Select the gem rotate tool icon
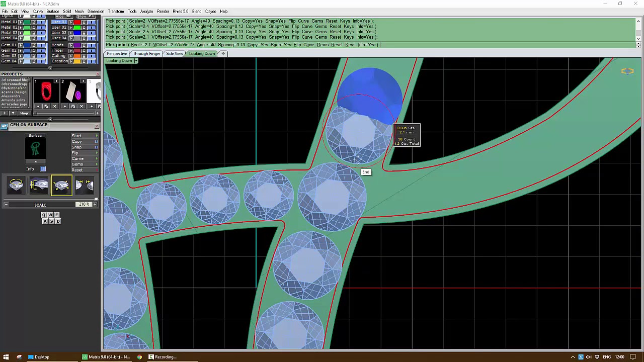Image resolution: width=644 pixels, height=362 pixels. point(16,185)
